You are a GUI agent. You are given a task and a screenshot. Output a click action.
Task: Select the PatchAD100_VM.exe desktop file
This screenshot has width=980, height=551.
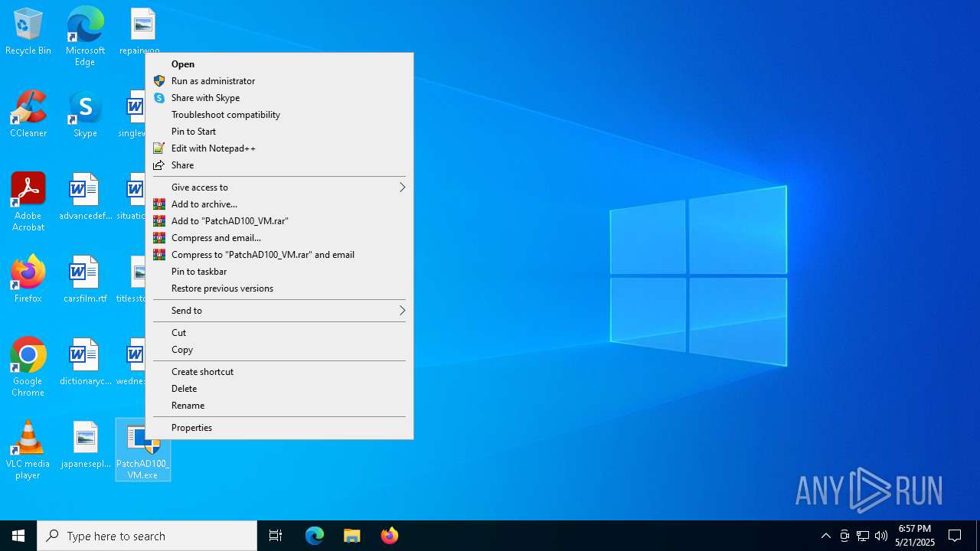coord(143,450)
